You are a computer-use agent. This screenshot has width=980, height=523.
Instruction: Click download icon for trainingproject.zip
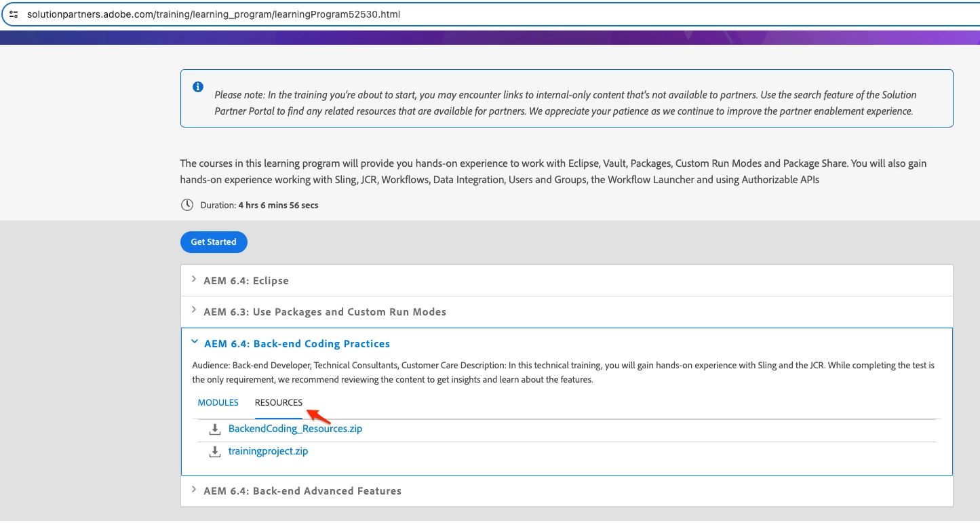coord(215,452)
